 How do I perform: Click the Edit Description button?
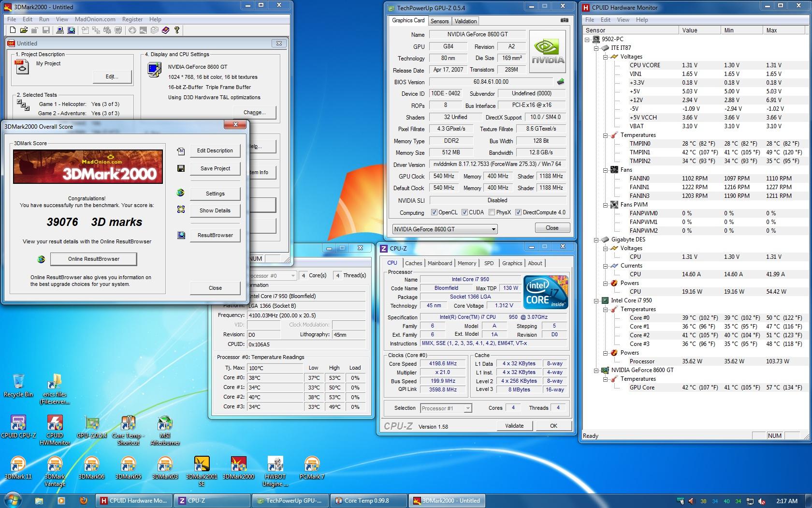pos(215,150)
